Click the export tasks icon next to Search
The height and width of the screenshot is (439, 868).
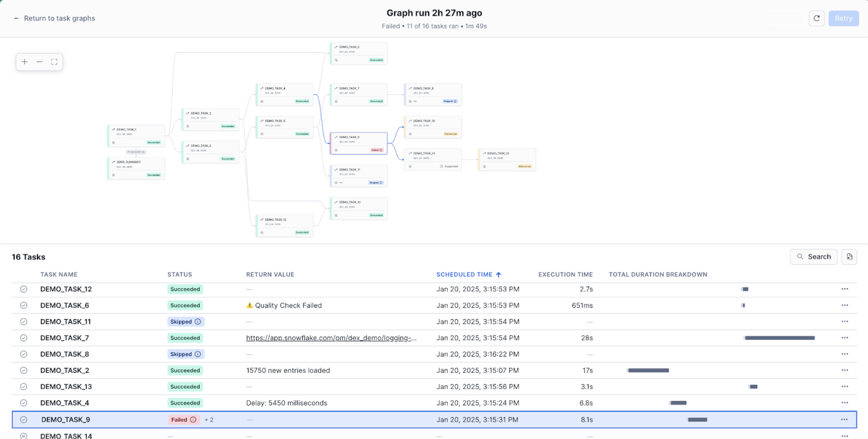tap(849, 257)
